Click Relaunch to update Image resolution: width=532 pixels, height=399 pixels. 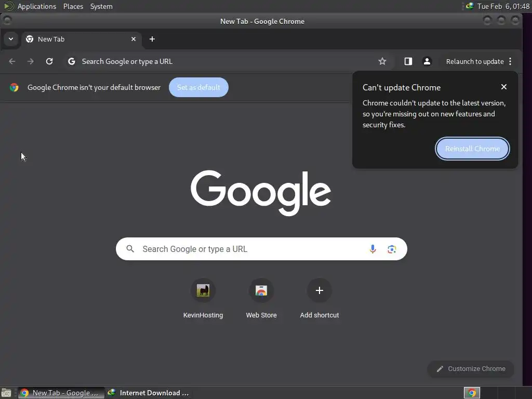pyautogui.click(x=475, y=61)
